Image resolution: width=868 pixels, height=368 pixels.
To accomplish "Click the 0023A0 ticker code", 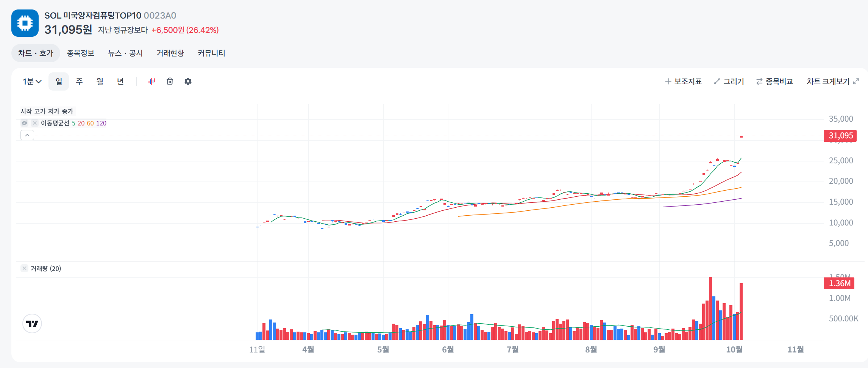I will pyautogui.click(x=160, y=16).
